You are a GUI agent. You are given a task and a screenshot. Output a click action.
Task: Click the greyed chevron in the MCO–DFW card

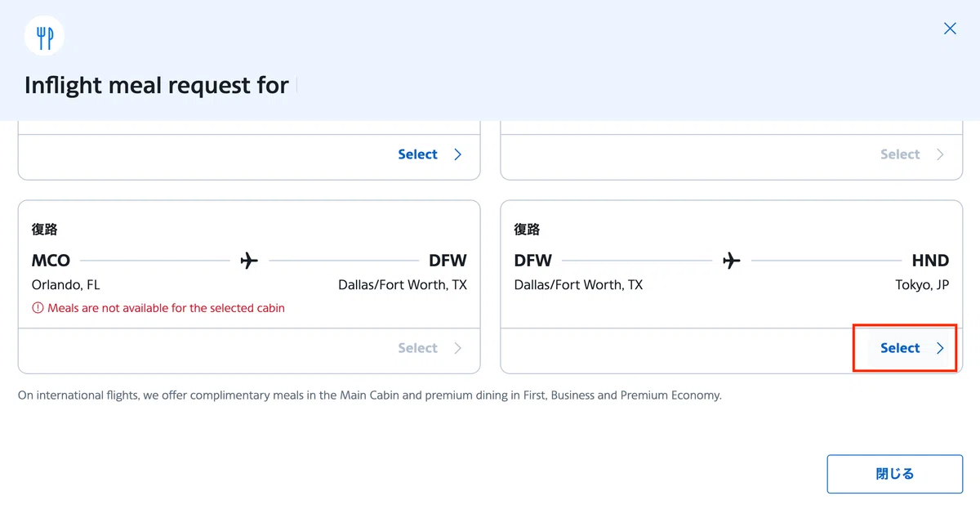tap(457, 348)
